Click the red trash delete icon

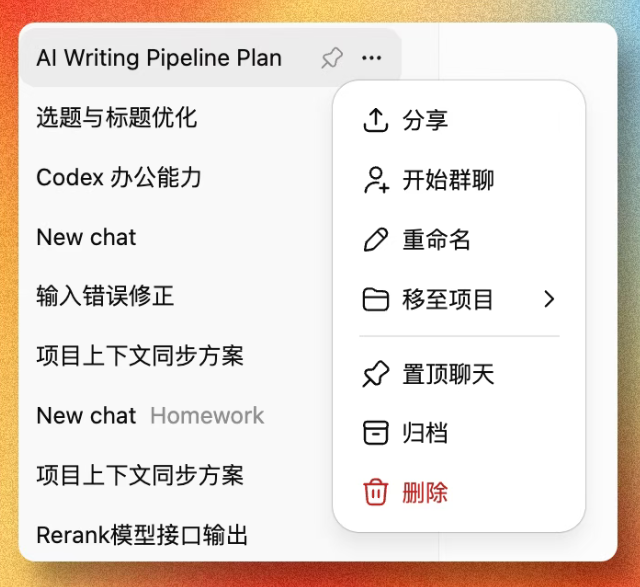[376, 492]
